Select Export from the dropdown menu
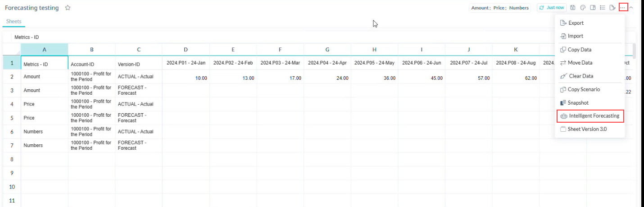Image resolution: width=644 pixels, height=207 pixels. 576,23
